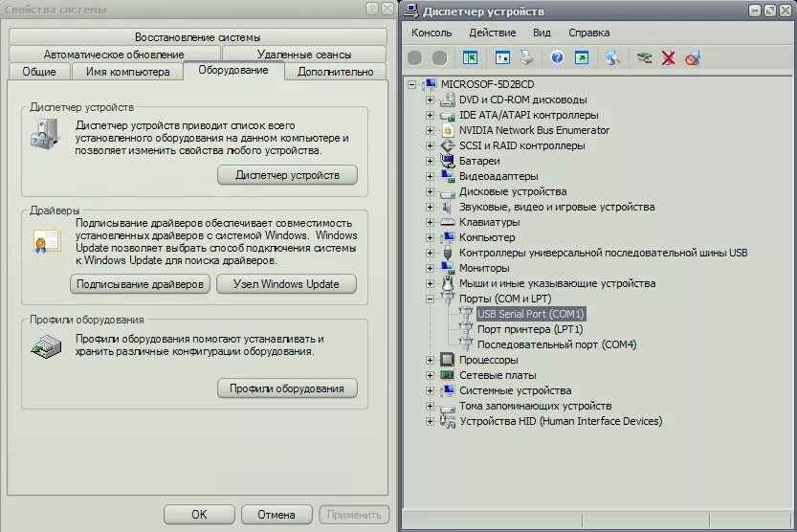Click the action pane toggle icon right of Help
This screenshot has width=797, height=532.
[581, 58]
